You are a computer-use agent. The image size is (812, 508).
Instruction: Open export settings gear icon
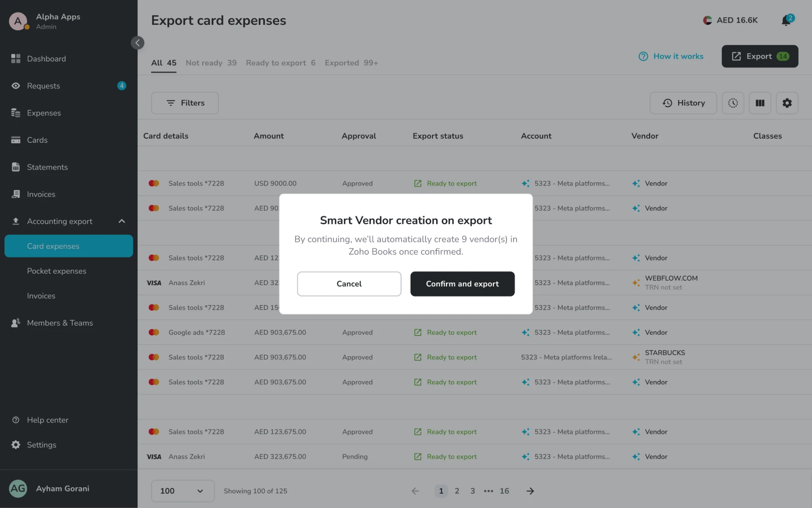pyautogui.click(x=787, y=103)
